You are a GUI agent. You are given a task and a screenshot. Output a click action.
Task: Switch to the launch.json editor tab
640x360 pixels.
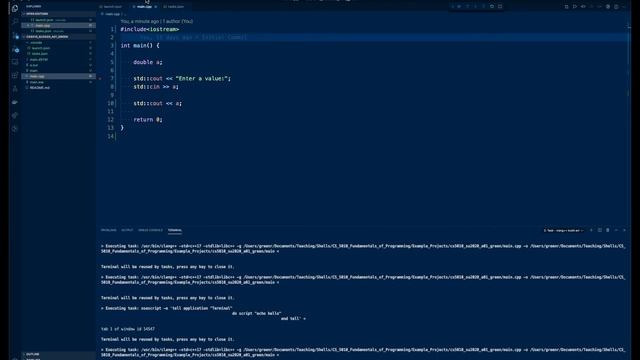tap(111, 7)
